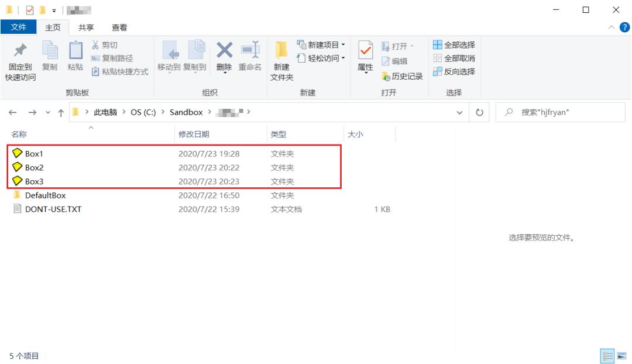Click the Copy (复制) ribbon icon
This screenshot has height=364, width=632.
point(50,51)
